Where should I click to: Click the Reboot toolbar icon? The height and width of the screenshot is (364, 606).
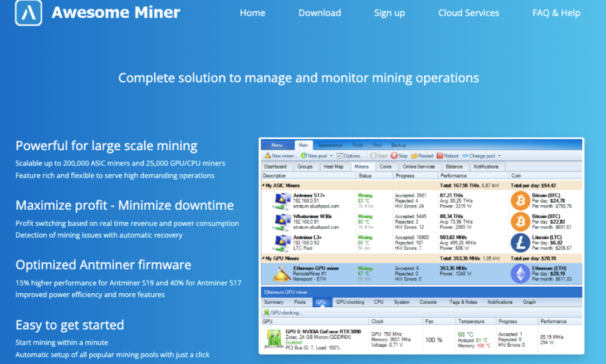click(x=439, y=155)
